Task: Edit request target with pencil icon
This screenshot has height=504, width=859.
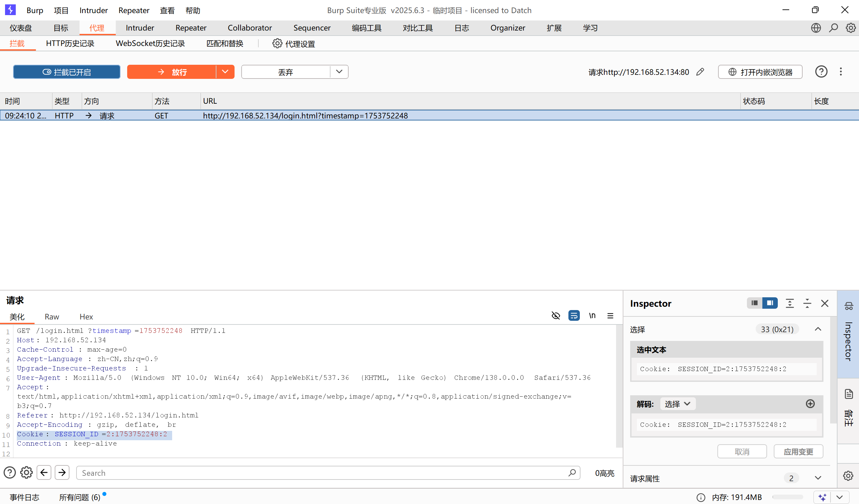Action: tap(700, 72)
